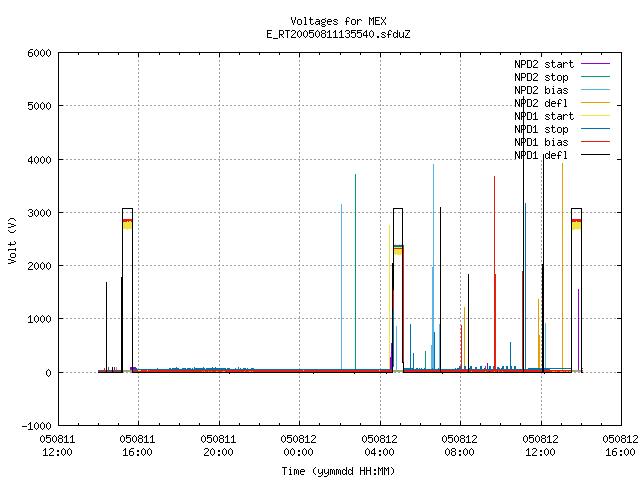This screenshot has width=640, height=480.
Task: Click the 050811 20:00 x-axis label
Action: point(218,446)
